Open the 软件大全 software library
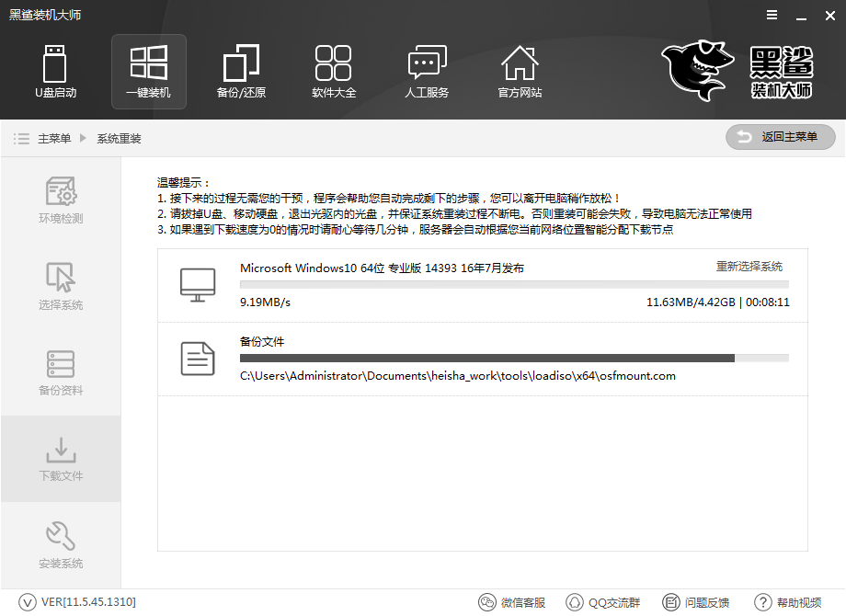This screenshot has height=616, width=846. (x=333, y=72)
